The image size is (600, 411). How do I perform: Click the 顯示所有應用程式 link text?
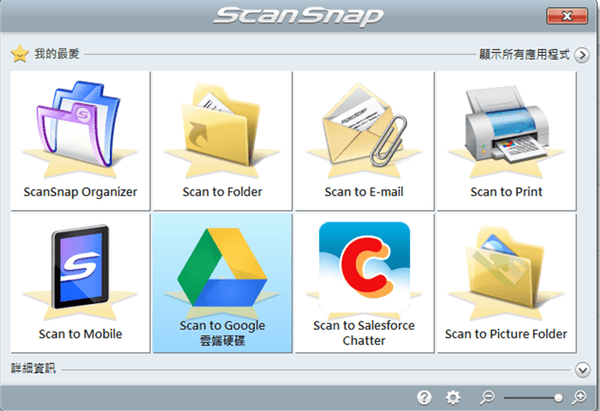[x=524, y=54]
